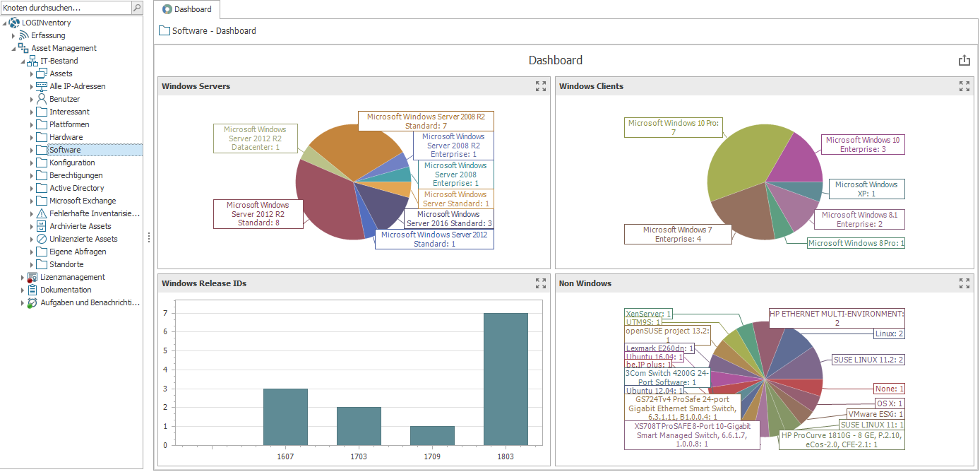
Task: Click the Hardware folder icon
Action: pos(42,137)
